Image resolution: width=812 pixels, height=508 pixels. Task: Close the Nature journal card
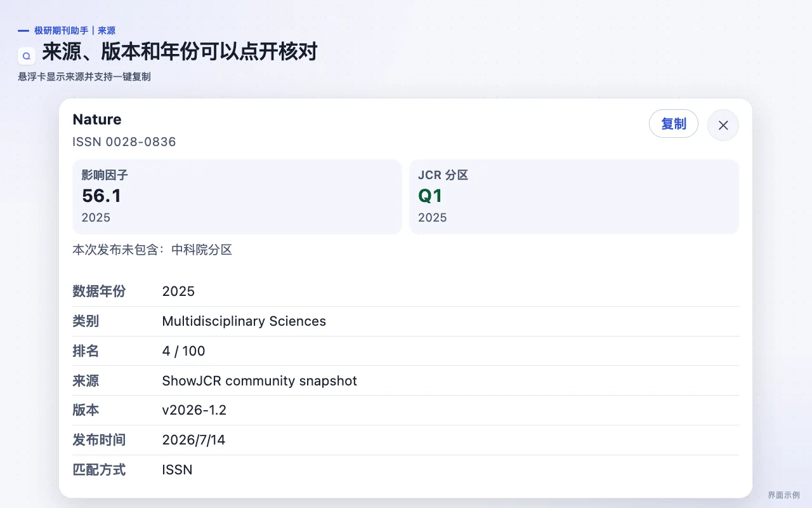pos(723,125)
